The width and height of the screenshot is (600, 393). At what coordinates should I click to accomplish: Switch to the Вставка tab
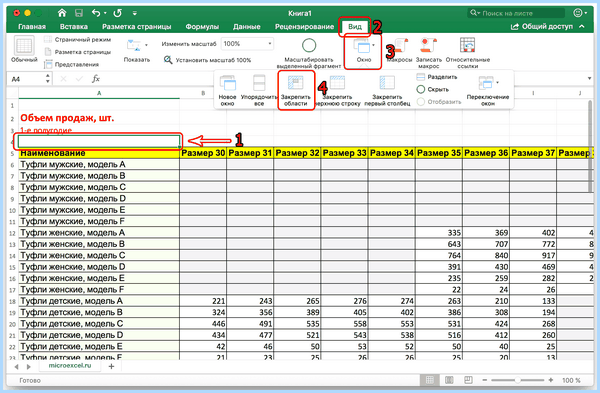73,26
